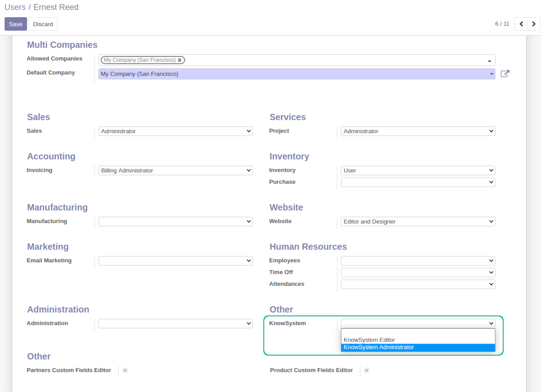Toggle Partners Custom Fields Editor checkbox
541x392 pixels.
pyautogui.click(x=125, y=370)
